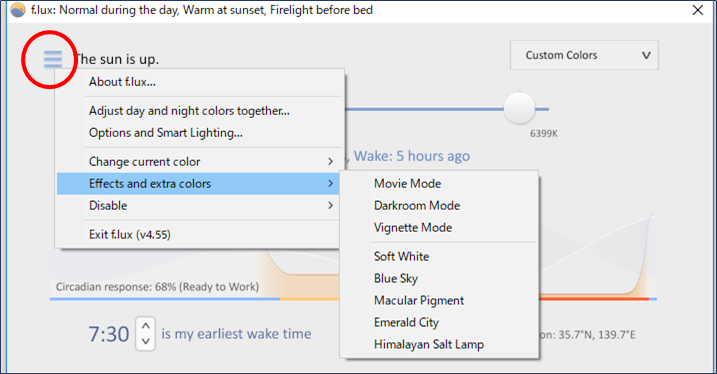Expand the Disable submenu

(198, 205)
